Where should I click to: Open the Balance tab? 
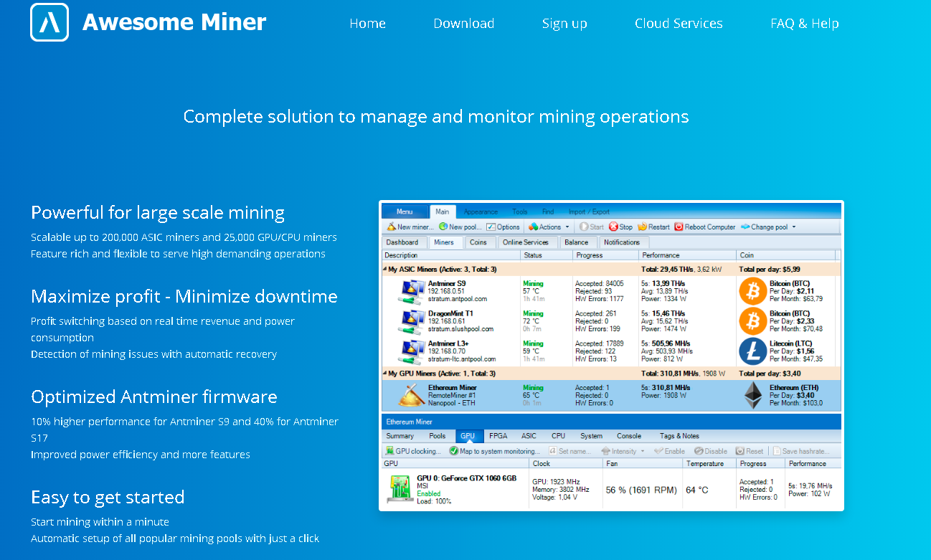577,242
